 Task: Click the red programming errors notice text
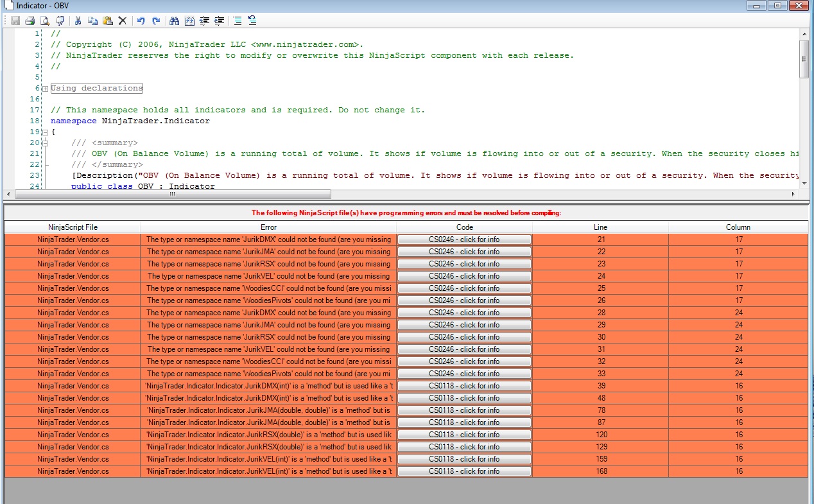(x=406, y=213)
